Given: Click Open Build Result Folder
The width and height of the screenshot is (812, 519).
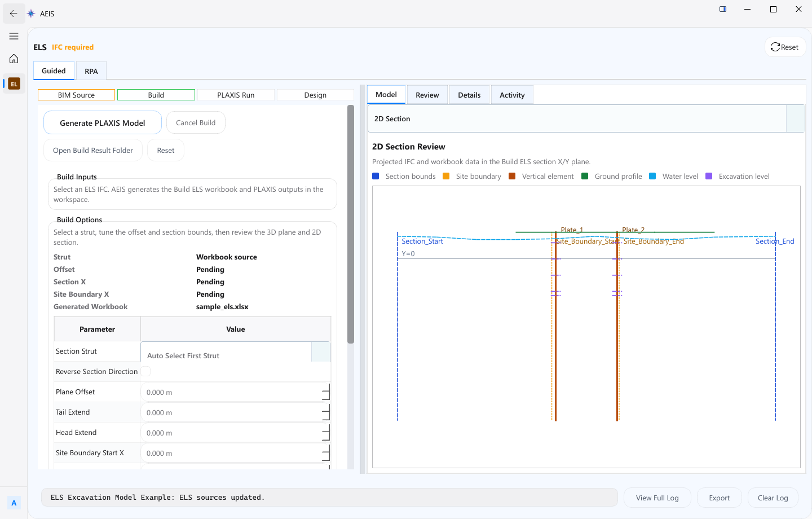Looking at the screenshot, I should coord(93,151).
